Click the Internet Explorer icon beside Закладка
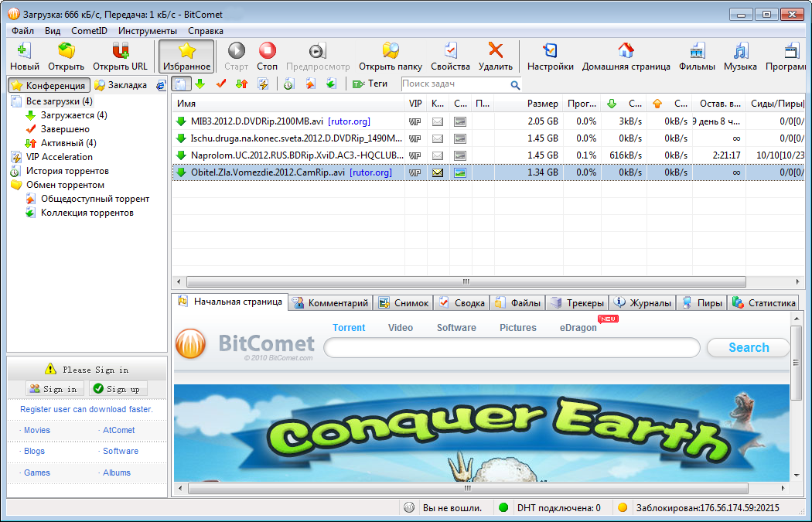Screen dimensions: 812x522 (161, 85)
